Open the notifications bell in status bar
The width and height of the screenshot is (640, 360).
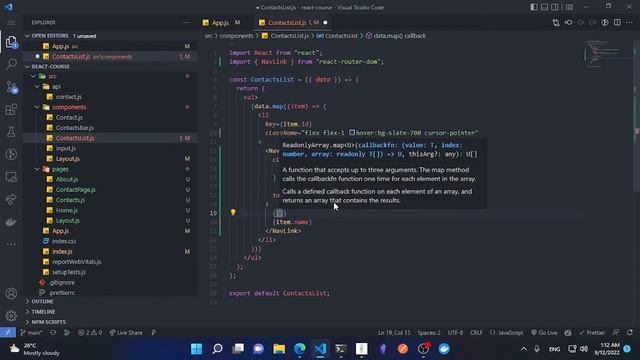[x=630, y=333]
